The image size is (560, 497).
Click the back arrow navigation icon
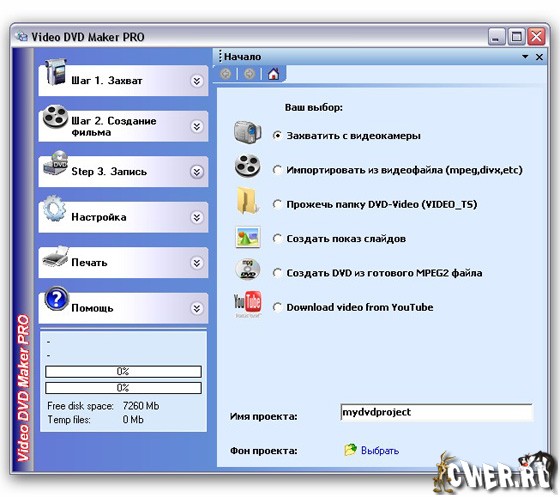(226, 74)
